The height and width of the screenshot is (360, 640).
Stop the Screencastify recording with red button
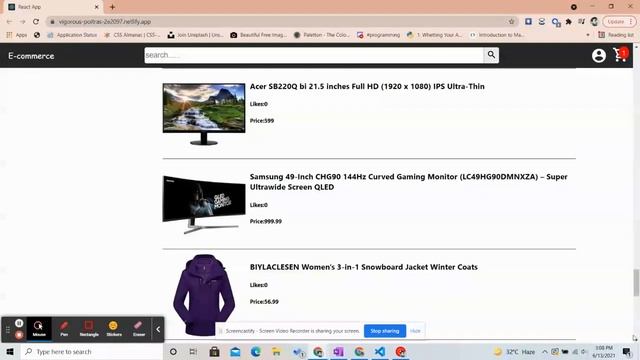pos(19,335)
